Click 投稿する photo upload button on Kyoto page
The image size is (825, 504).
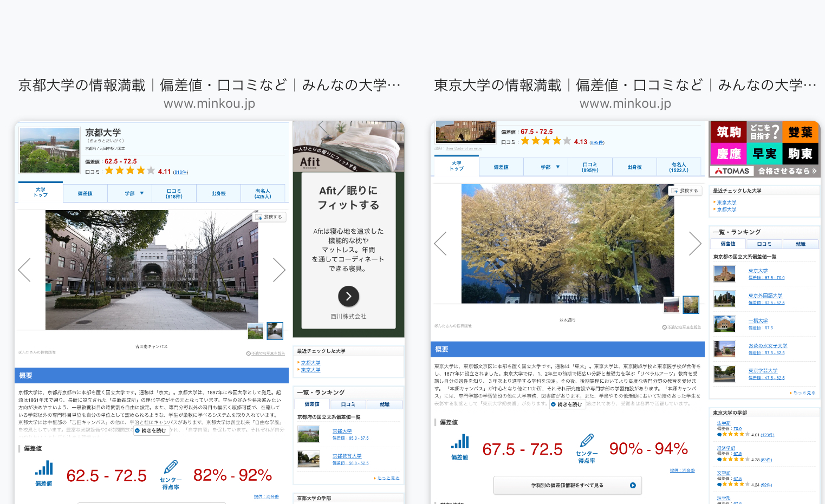[x=269, y=217]
